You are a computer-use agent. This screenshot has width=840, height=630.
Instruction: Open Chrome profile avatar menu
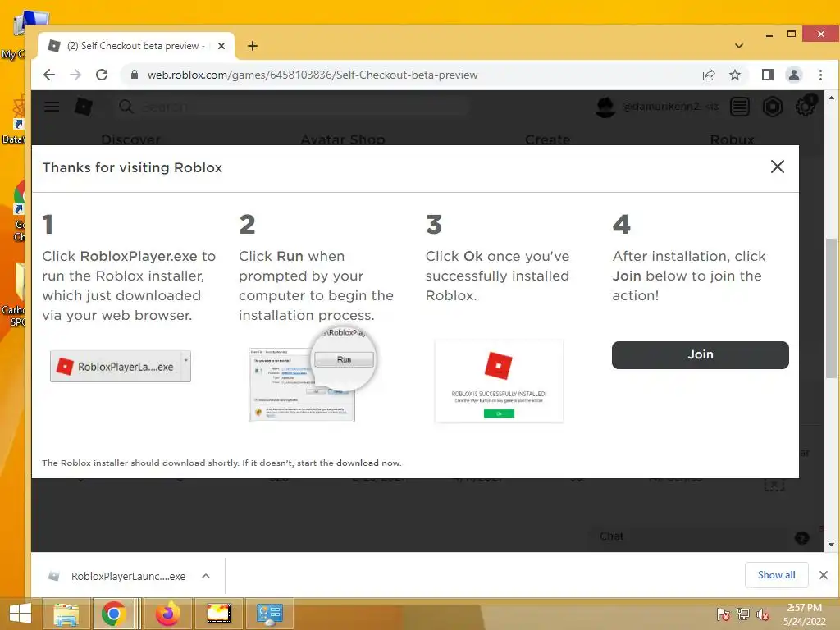tap(794, 75)
